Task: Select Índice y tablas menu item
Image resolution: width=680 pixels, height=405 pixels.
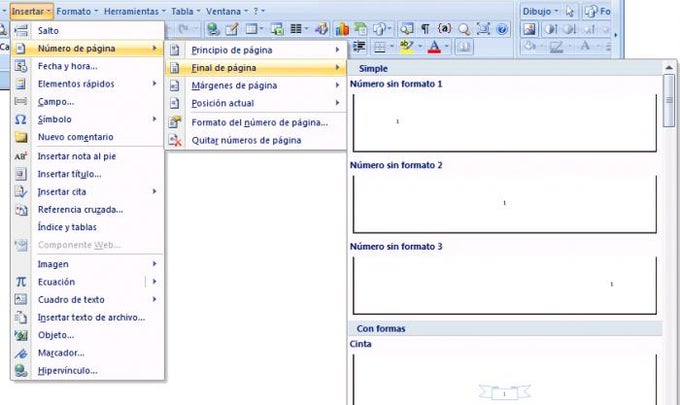Action: (x=87, y=227)
